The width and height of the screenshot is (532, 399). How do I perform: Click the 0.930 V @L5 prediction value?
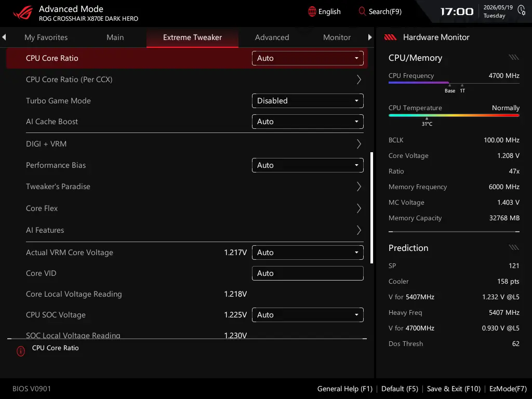point(501,328)
